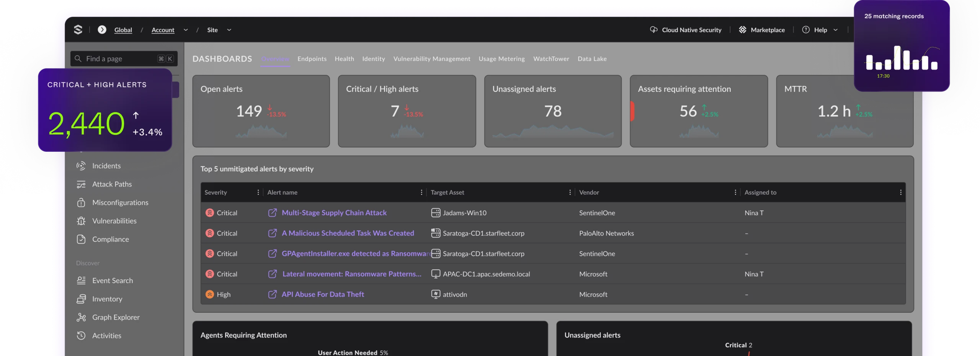Open the Open alerts card
Screen dimensions: 980x356
pyautogui.click(x=261, y=111)
